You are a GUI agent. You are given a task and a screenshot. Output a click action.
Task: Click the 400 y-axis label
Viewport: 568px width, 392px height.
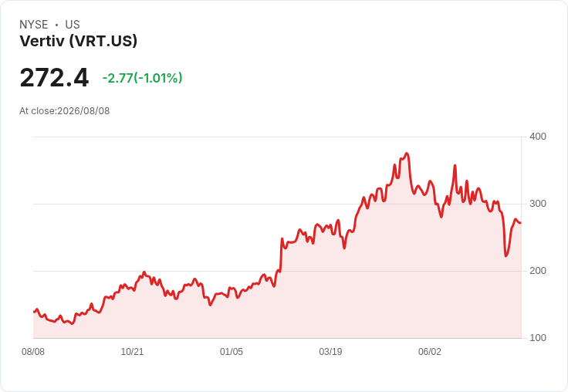coord(538,137)
